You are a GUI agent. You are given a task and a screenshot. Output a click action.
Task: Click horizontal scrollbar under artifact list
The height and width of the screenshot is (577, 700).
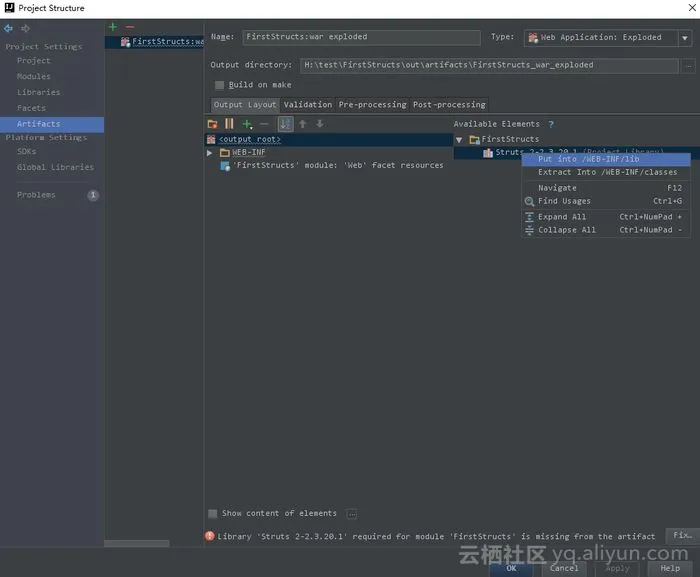pos(136,544)
